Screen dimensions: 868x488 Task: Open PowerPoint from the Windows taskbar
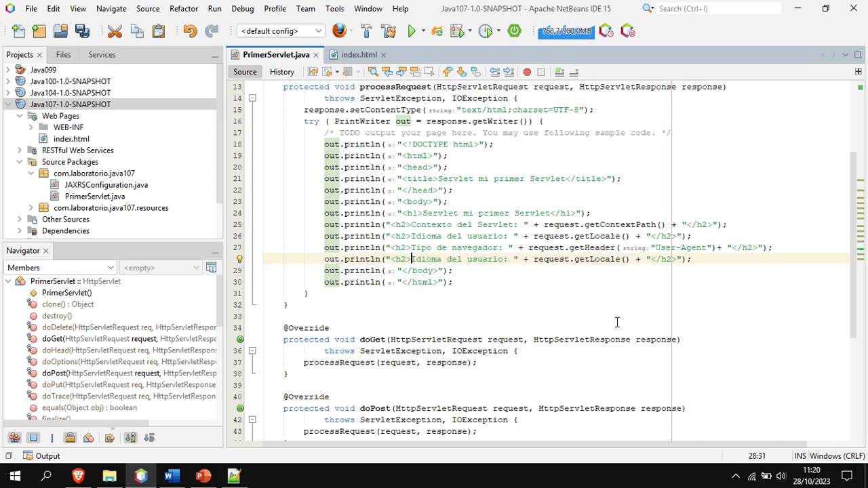tap(203, 476)
